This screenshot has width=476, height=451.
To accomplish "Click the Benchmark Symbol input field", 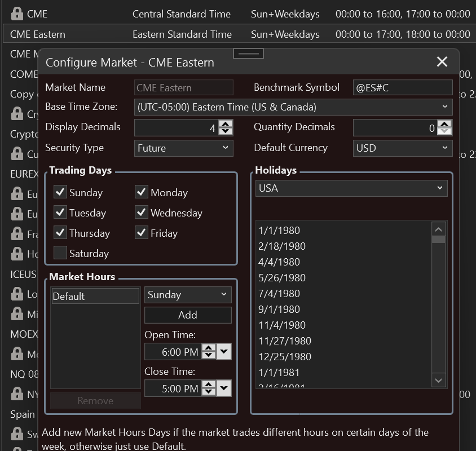I will click(x=403, y=88).
